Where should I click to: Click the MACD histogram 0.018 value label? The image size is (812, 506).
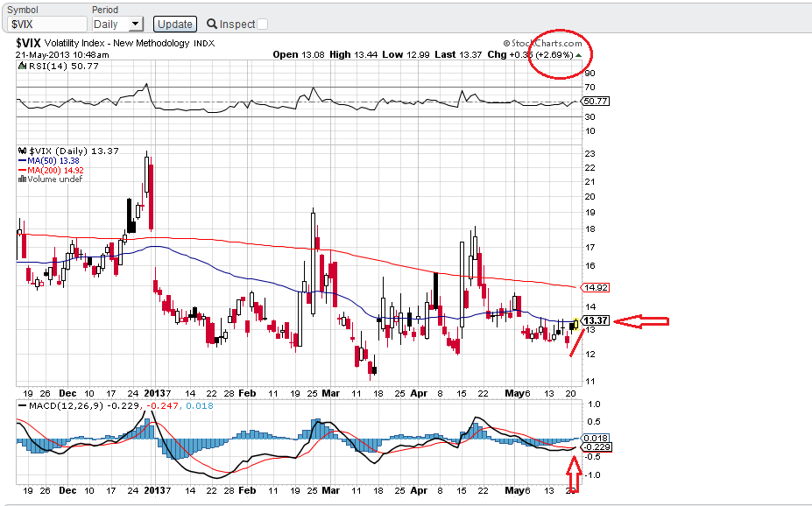596,439
